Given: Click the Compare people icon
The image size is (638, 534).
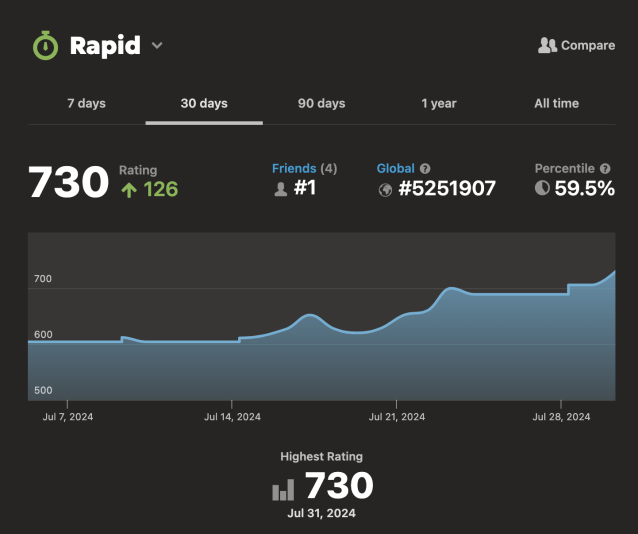Looking at the screenshot, I should click(x=547, y=45).
